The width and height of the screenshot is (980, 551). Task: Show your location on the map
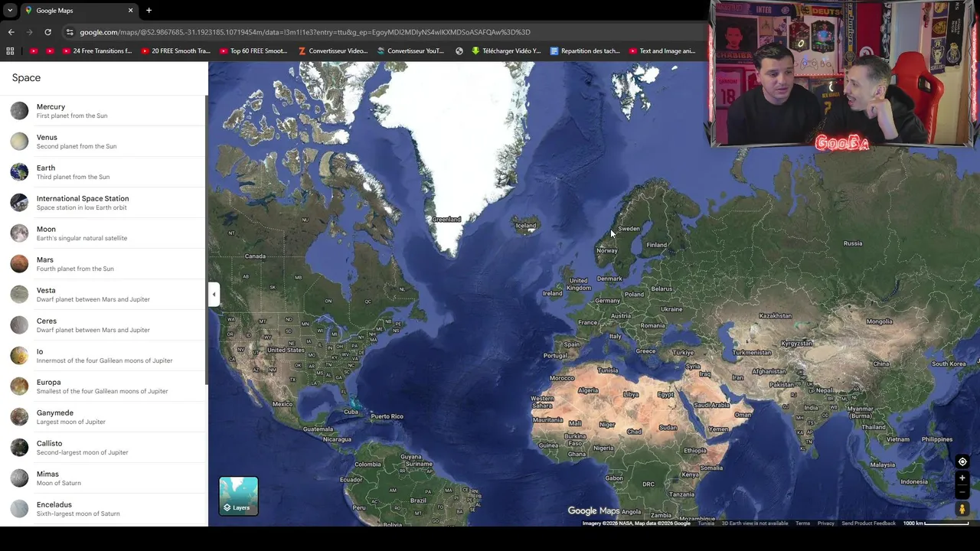tap(962, 461)
